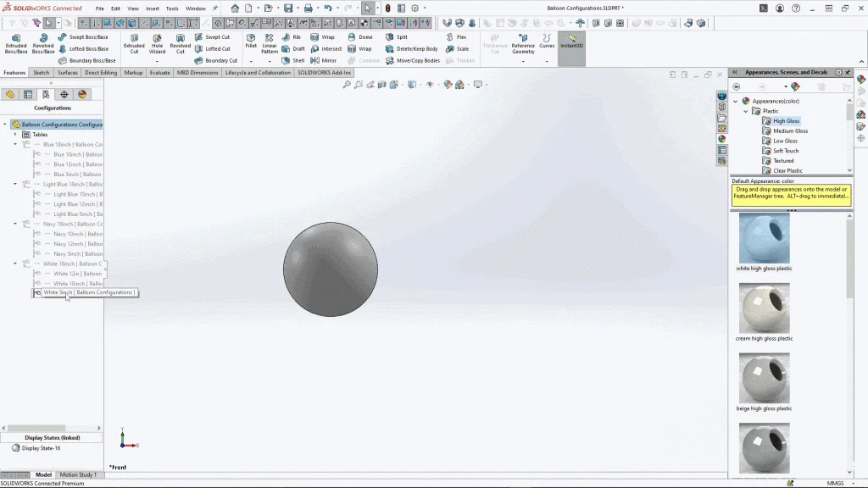Collapse the Appearances task pane with the chevrons

[736, 73]
